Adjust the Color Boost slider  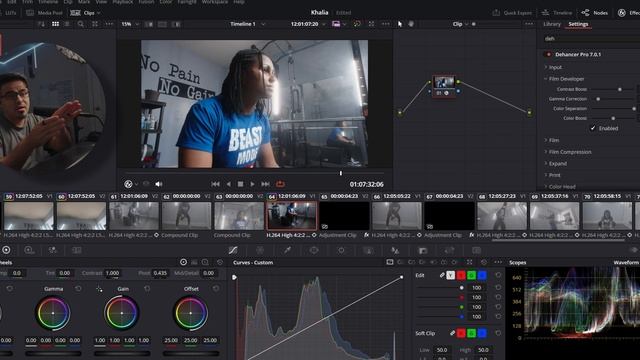[x=613, y=118]
